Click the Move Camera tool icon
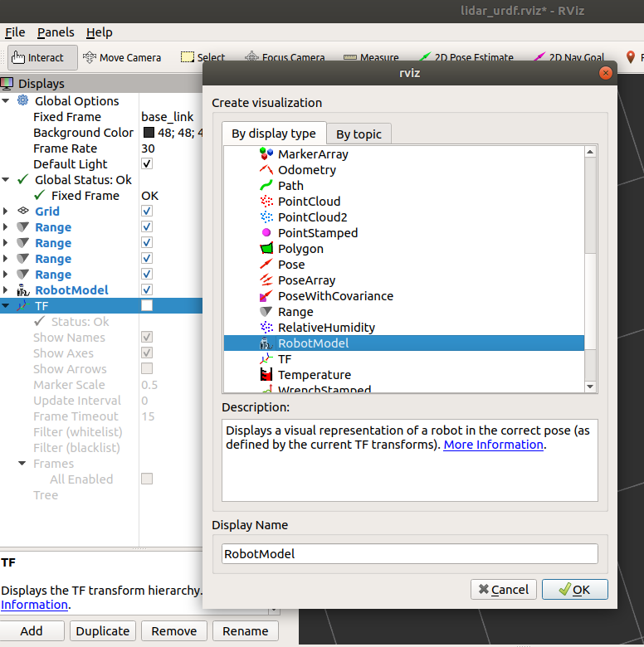The image size is (644, 647). [90, 57]
